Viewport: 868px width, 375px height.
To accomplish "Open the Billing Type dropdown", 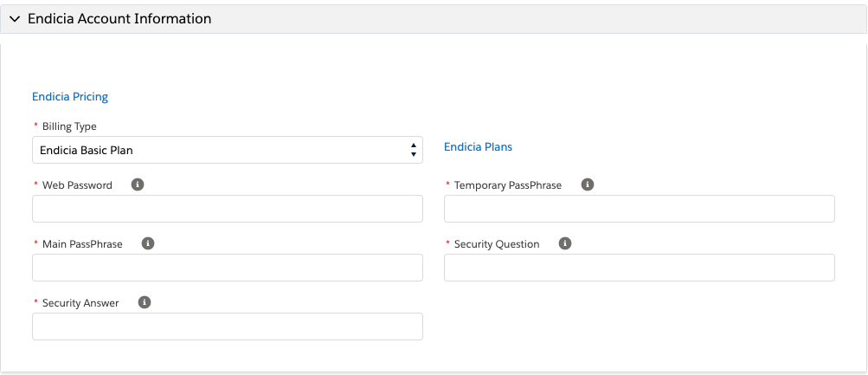I will click(x=228, y=150).
